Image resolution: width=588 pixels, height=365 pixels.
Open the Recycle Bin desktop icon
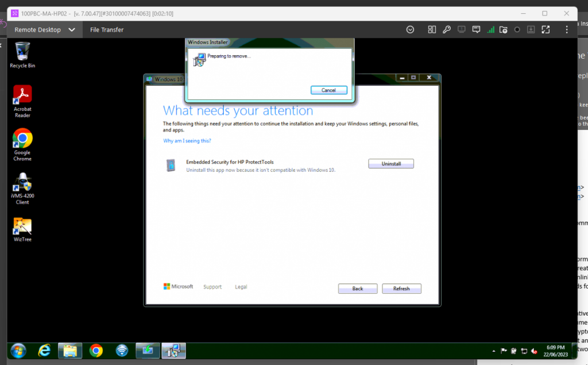click(22, 55)
